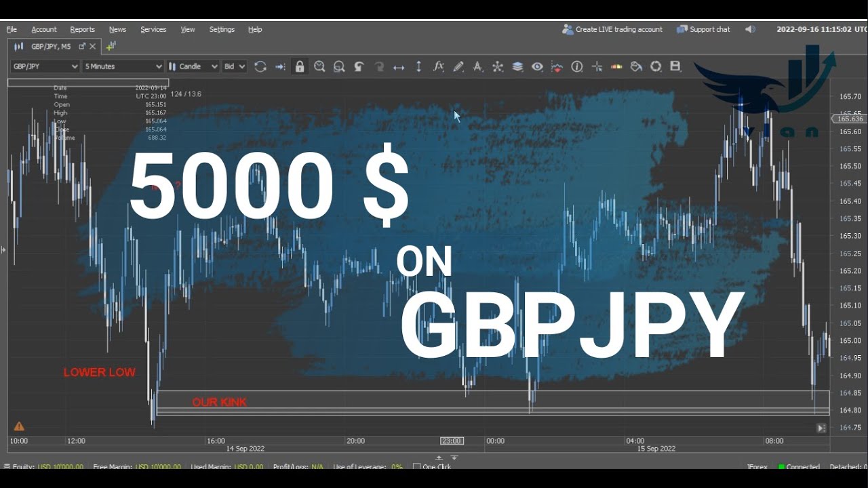
Task: Click the 165.636 current price label
Action: tap(849, 119)
